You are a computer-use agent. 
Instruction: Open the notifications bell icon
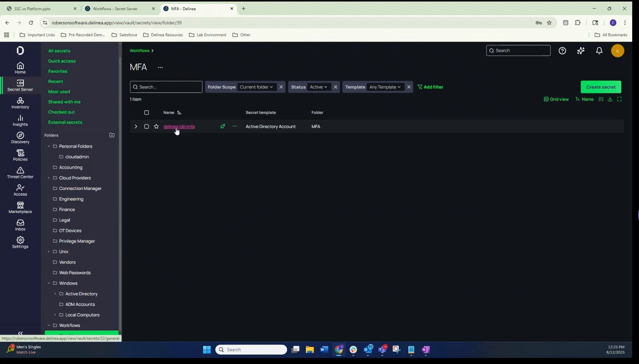[x=599, y=51]
